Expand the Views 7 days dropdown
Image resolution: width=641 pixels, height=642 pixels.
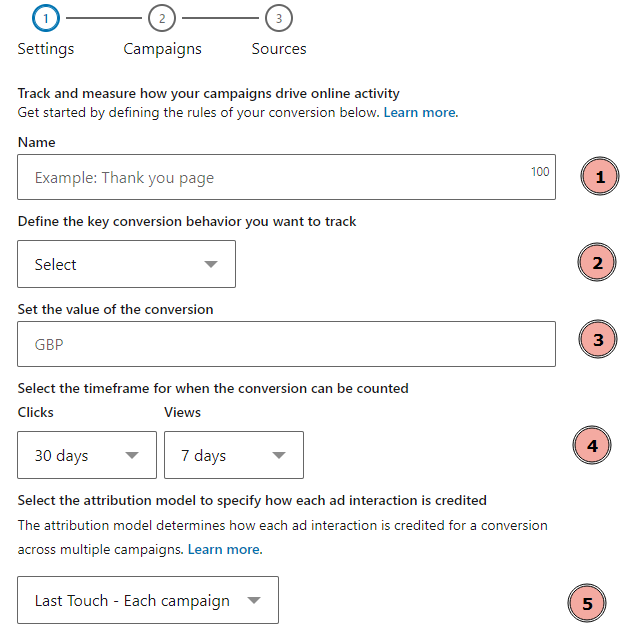[x=234, y=455]
